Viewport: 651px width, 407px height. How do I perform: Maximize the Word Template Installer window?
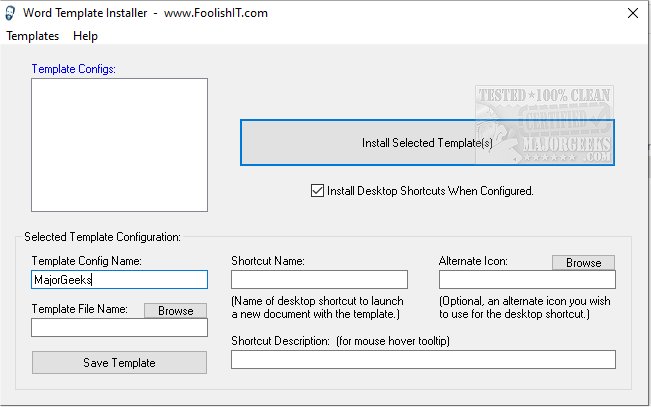584,14
